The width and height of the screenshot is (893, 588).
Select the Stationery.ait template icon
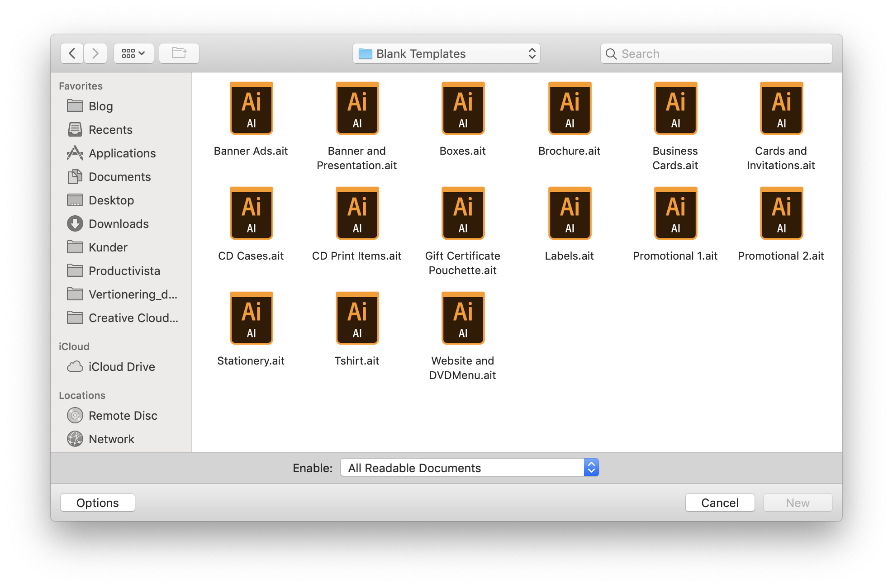coord(251,318)
